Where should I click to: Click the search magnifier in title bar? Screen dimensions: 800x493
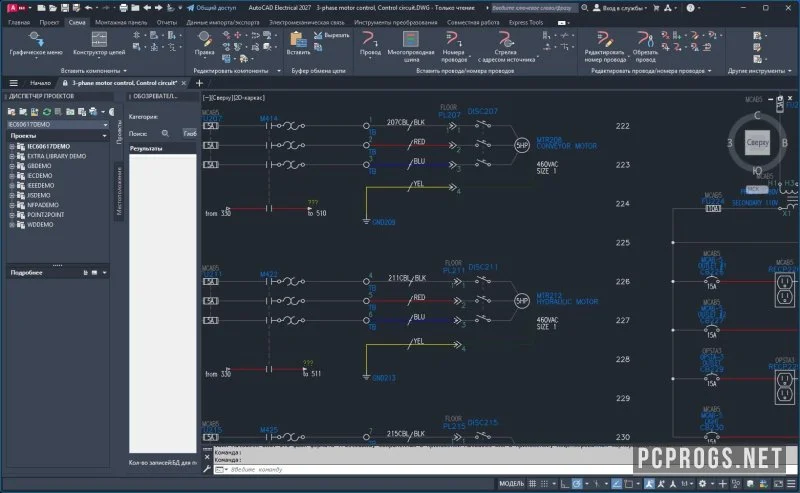[585, 8]
